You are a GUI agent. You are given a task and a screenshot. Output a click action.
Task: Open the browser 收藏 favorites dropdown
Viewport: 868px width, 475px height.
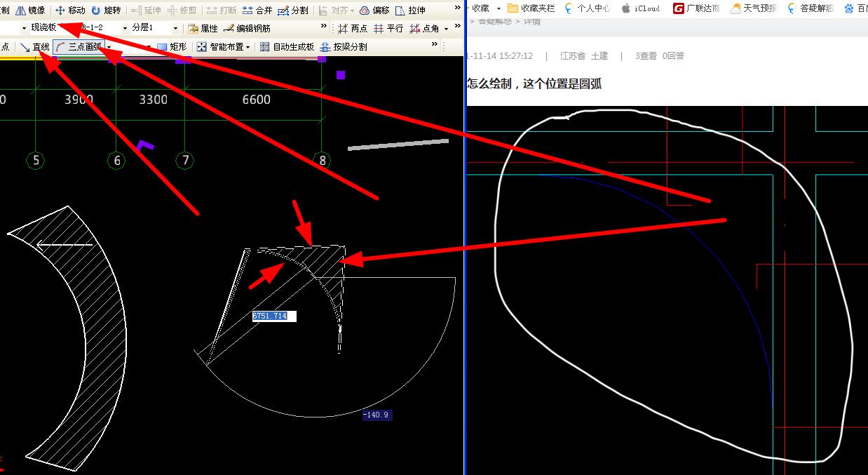499,8
